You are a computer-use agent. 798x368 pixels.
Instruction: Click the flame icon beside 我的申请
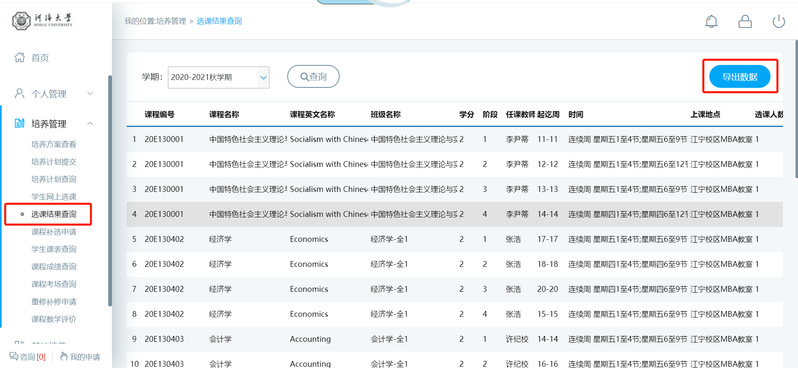tap(64, 356)
